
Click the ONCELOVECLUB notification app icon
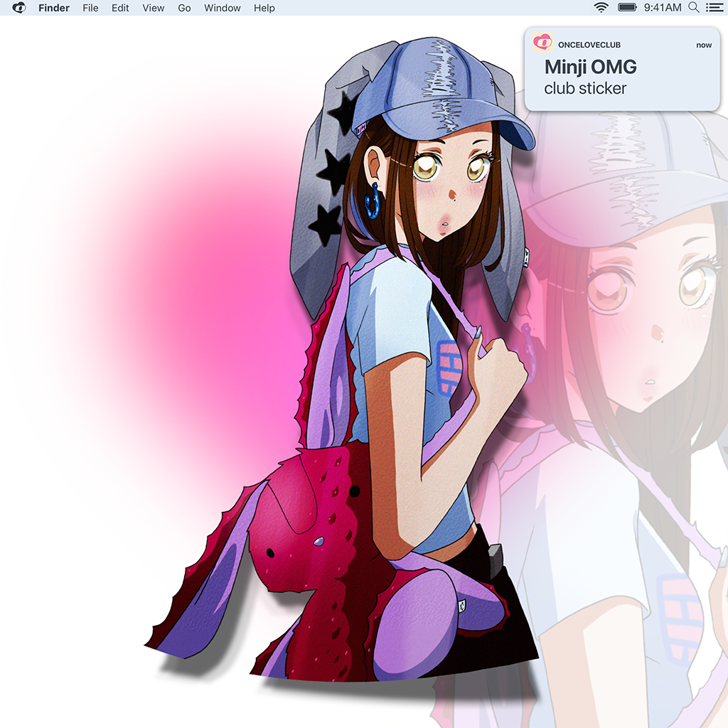542,43
